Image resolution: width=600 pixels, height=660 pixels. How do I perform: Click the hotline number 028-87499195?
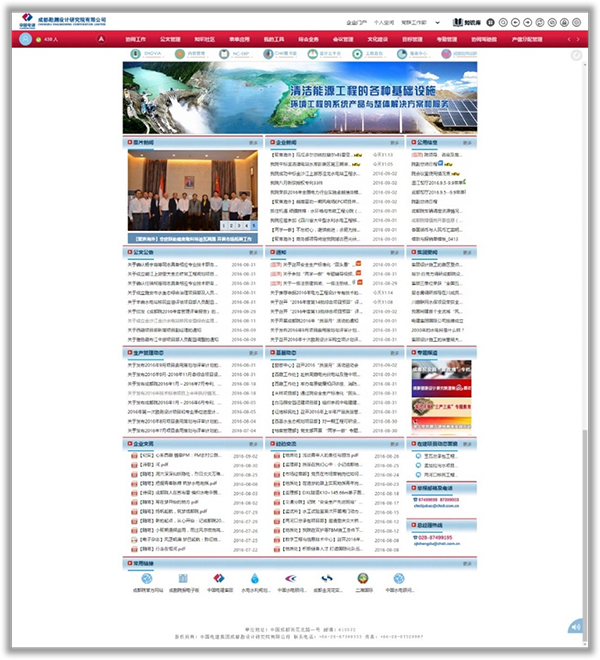tap(435, 538)
